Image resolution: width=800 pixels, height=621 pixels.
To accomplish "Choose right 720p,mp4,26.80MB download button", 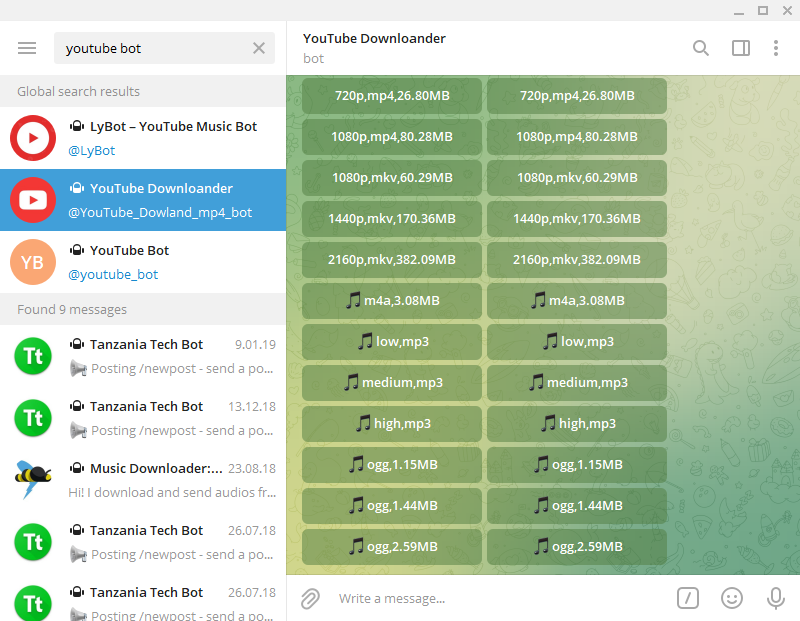I will pos(577,95).
